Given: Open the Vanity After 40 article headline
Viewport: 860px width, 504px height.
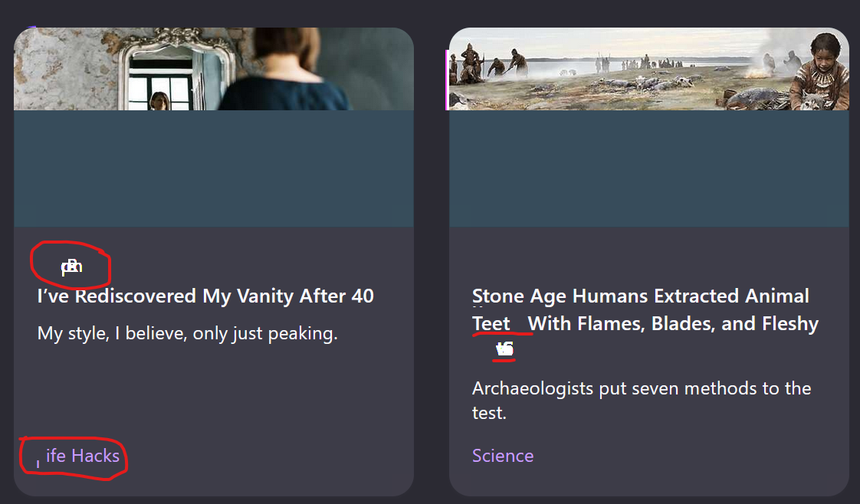Looking at the screenshot, I should 205,296.
